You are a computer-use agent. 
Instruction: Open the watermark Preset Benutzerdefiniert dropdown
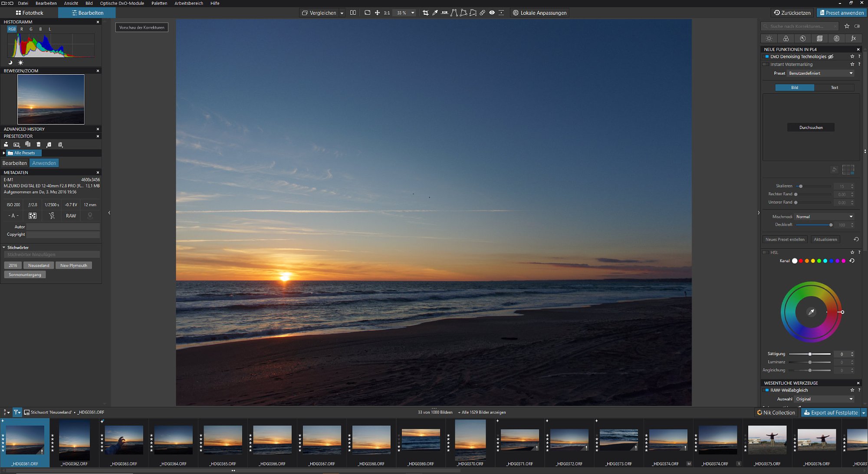[821, 73]
